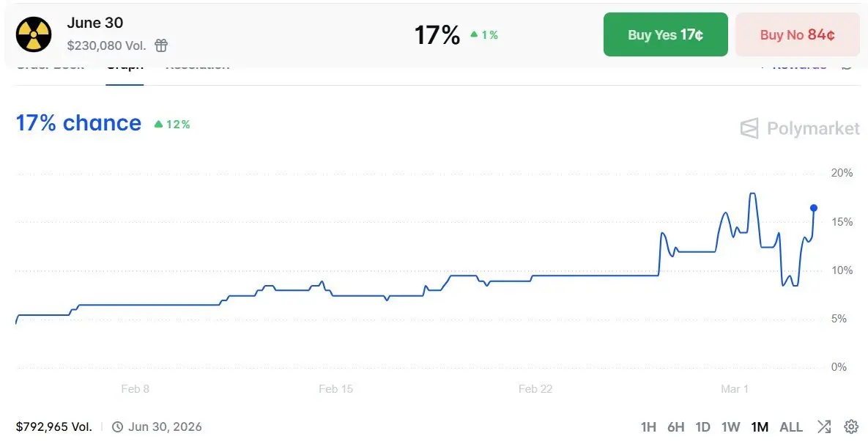Open the Resolution tab
Viewport: 868px width, 447px height.
197,67
